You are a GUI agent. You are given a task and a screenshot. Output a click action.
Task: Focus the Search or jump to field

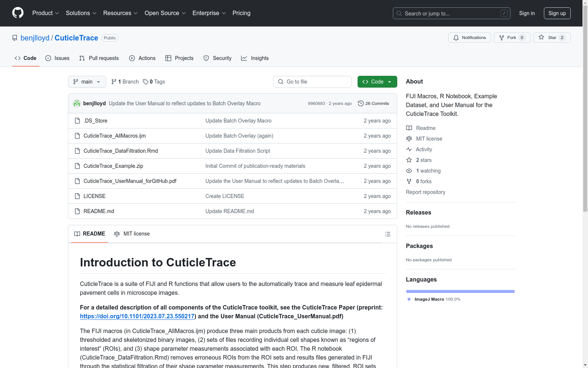(452, 13)
